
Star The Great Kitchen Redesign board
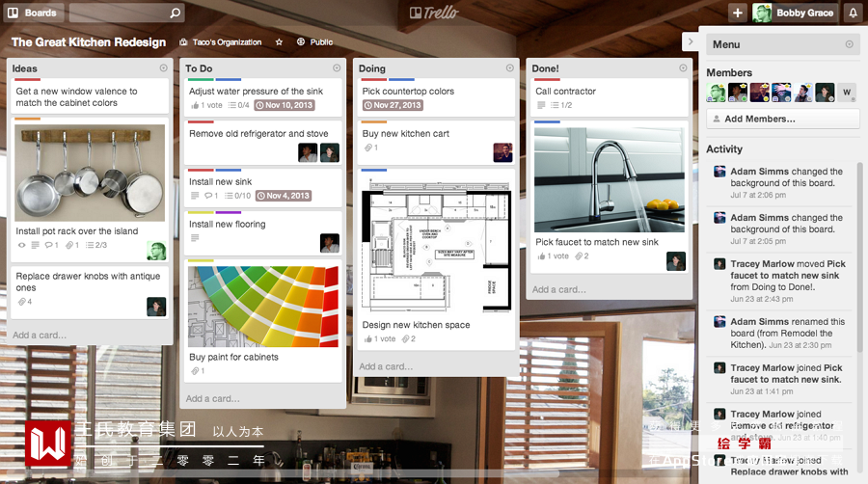coord(279,42)
